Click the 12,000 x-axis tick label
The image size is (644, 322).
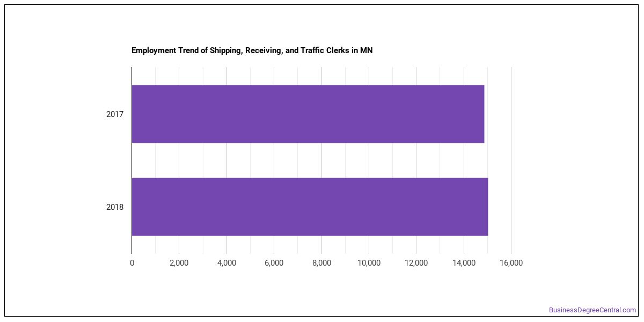[416, 263]
